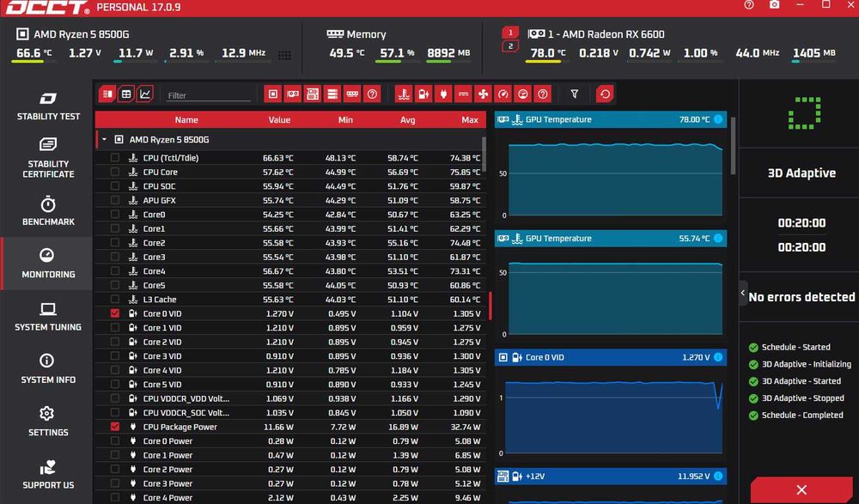Sort by the Name column header
The height and width of the screenshot is (504, 859).
(x=186, y=119)
